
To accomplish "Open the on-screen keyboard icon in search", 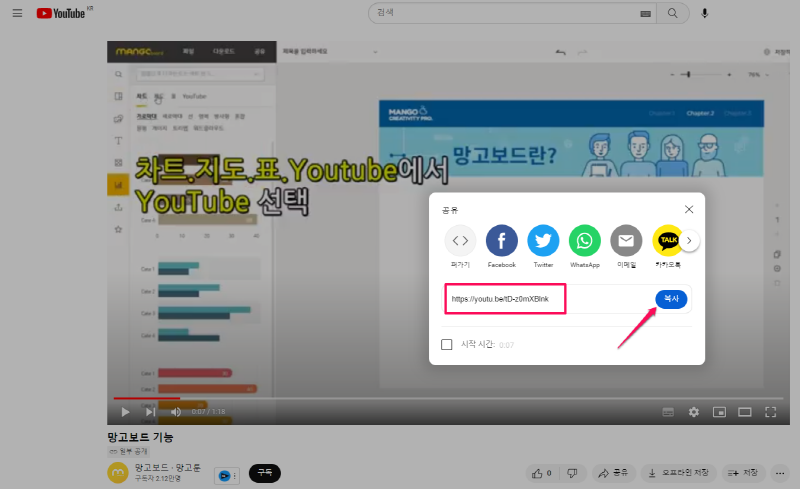I will click(645, 14).
